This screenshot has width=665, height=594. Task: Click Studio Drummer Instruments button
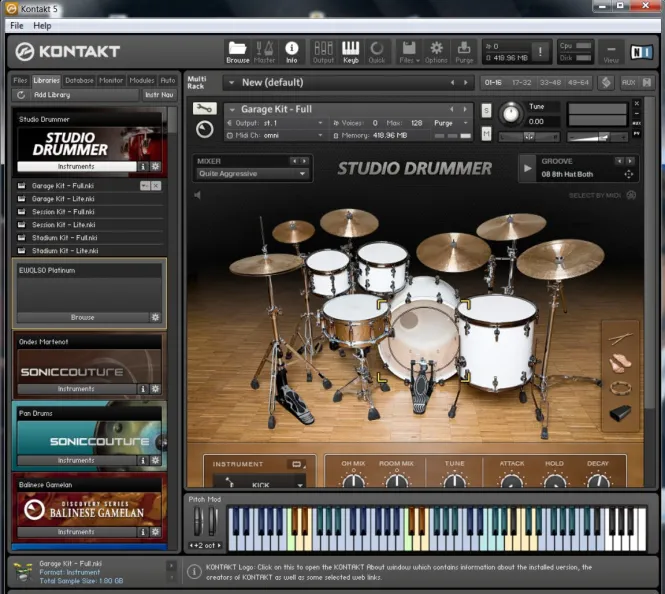[x=76, y=166]
